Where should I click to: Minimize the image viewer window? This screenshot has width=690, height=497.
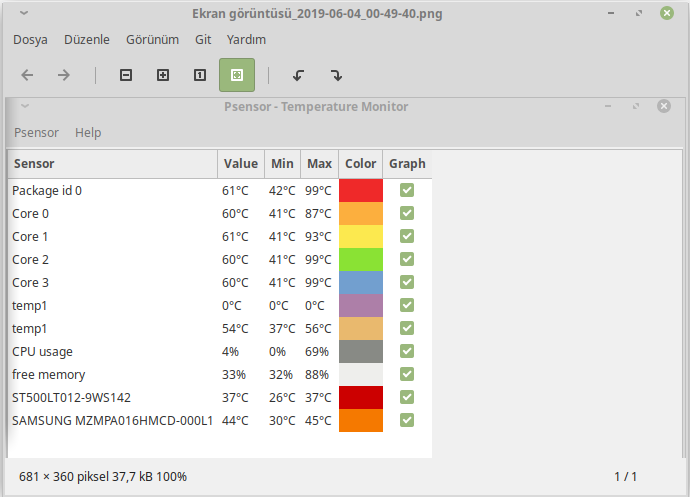[x=611, y=13]
